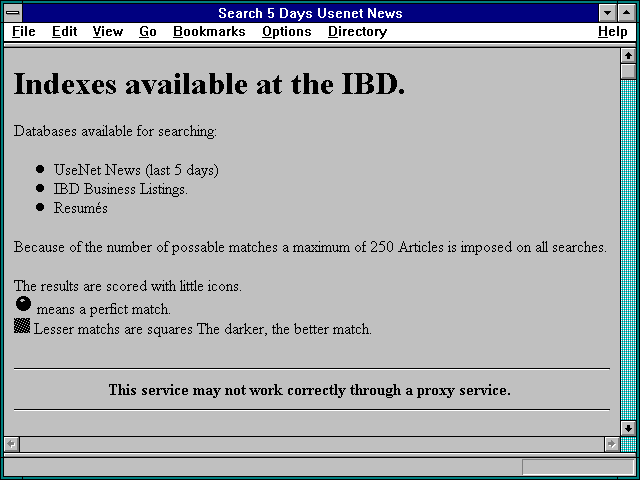Click the title bar Search 5 Days Usenet News

point(310,13)
